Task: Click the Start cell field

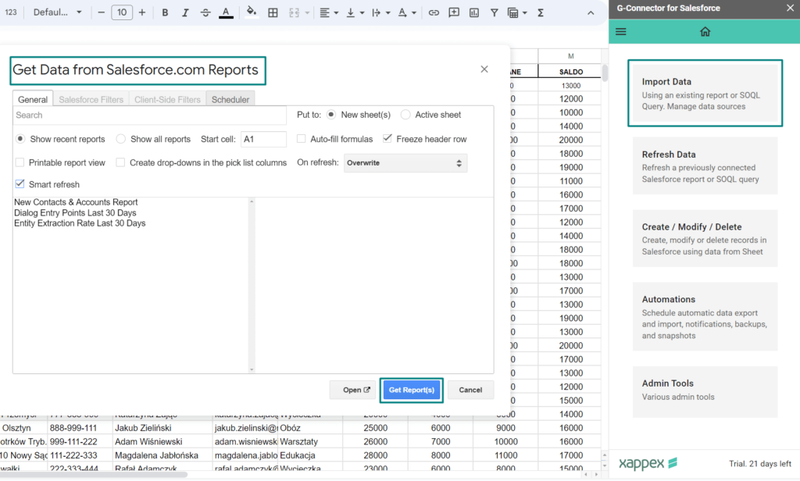Action: (263, 139)
